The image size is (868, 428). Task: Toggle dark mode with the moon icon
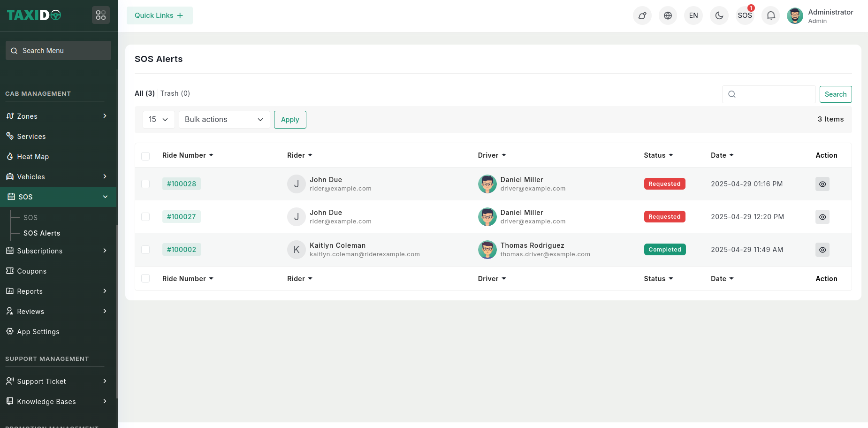point(719,15)
